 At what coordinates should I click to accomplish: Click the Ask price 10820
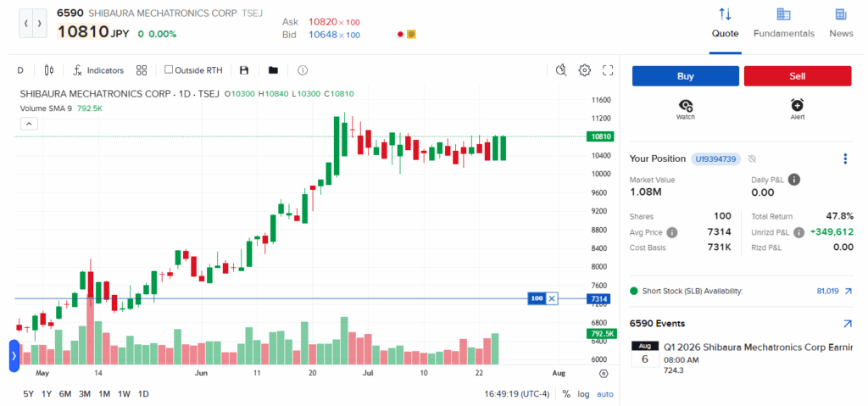(x=322, y=22)
